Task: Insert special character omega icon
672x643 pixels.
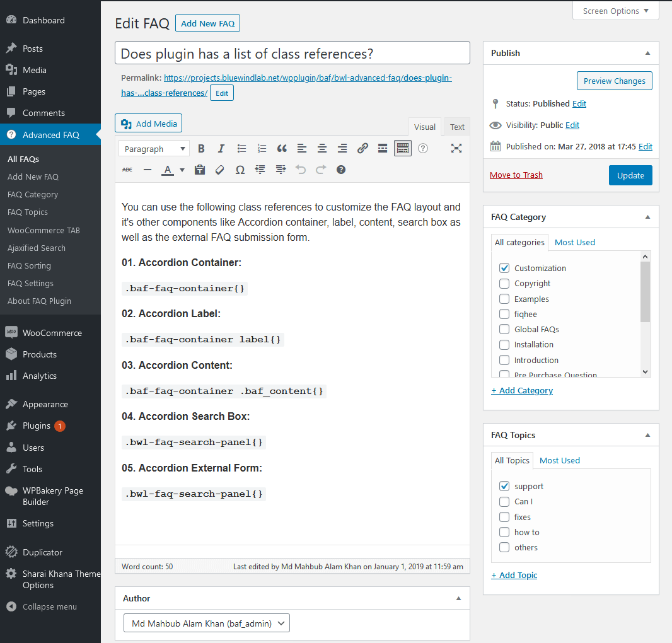Action: tap(240, 170)
